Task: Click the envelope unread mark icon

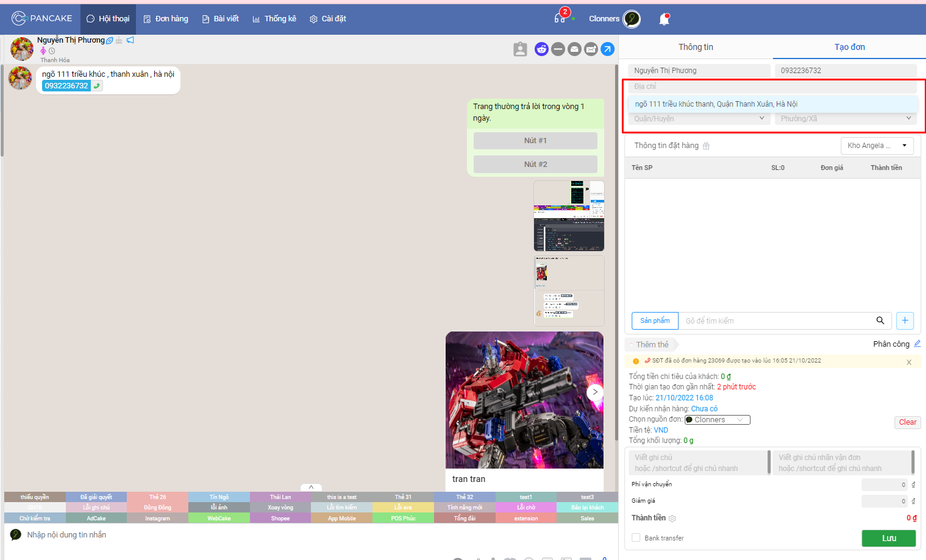Action: click(591, 49)
